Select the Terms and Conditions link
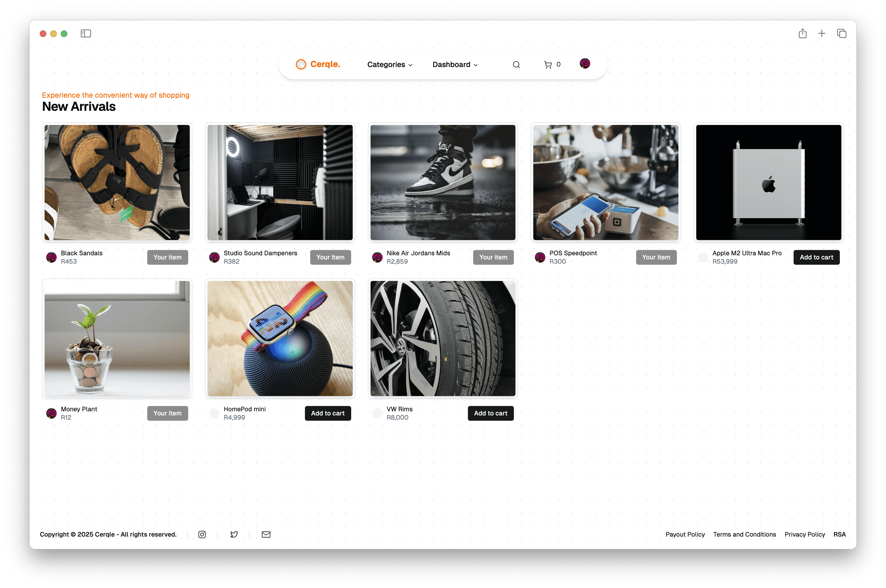The image size is (886, 588). point(745,534)
